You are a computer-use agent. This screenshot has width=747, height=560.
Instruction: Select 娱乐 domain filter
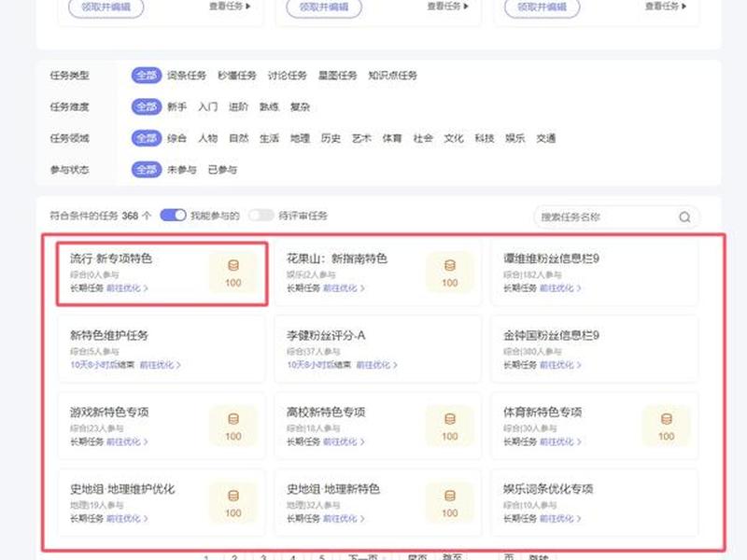515,138
